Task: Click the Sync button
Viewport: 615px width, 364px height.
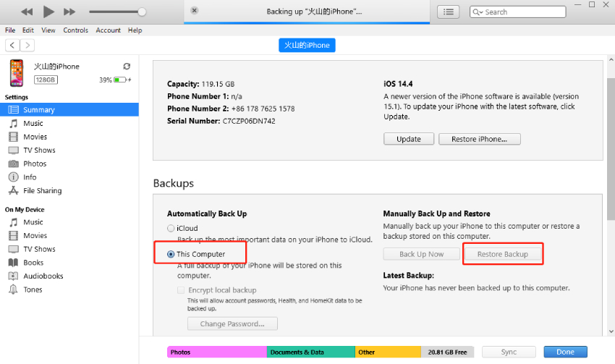Action: pos(509,352)
